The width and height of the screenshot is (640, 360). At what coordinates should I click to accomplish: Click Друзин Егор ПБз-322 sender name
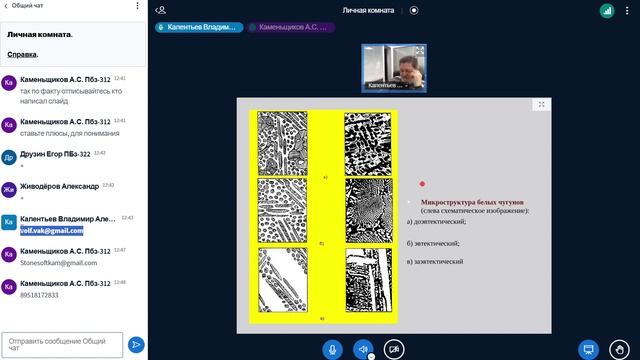pyautogui.click(x=55, y=154)
